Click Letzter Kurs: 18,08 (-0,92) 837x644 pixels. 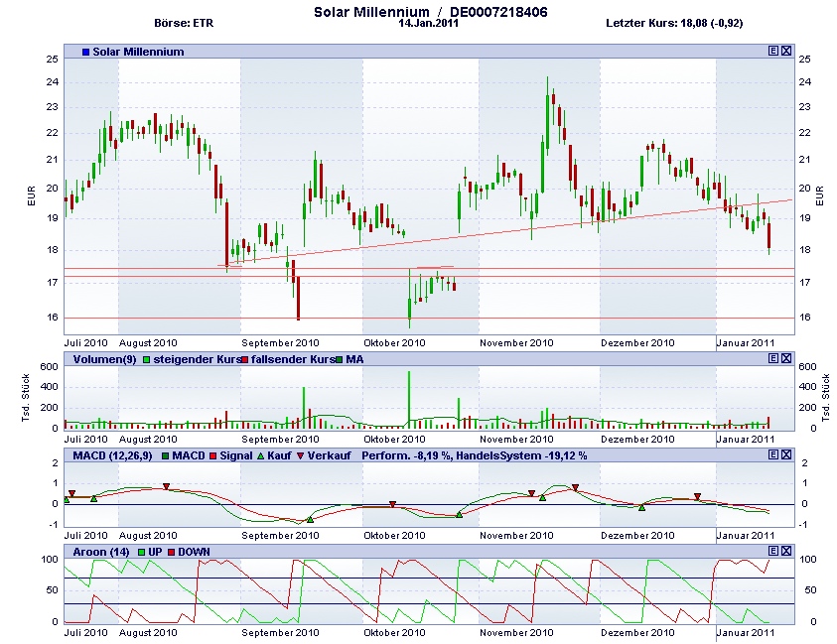(x=674, y=23)
